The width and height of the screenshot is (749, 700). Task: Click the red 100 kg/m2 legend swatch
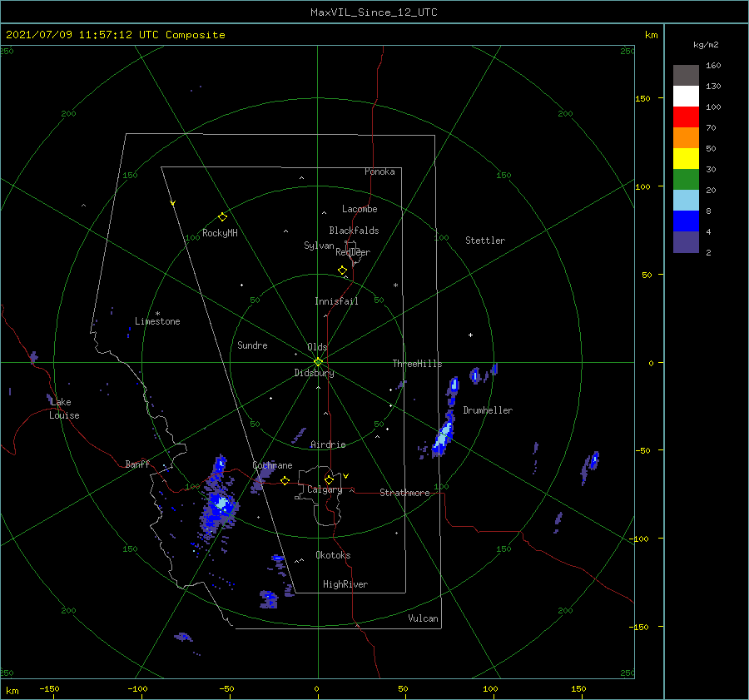tap(686, 117)
